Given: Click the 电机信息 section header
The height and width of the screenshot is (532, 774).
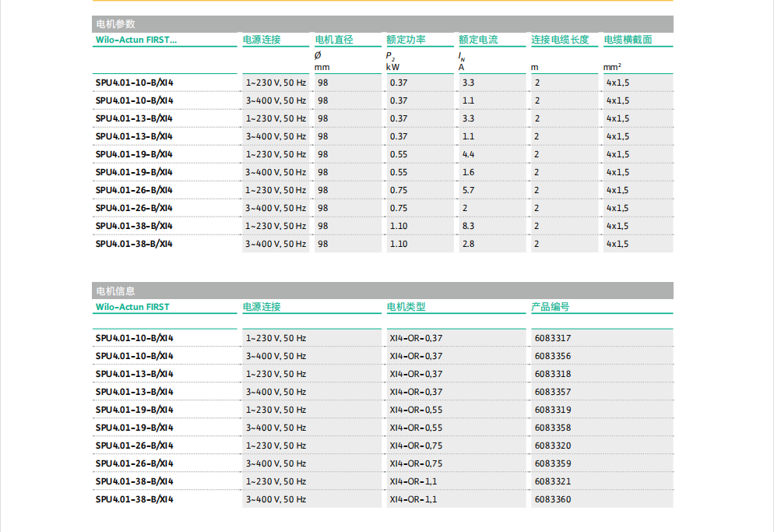Looking at the screenshot, I should [x=114, y=291].
